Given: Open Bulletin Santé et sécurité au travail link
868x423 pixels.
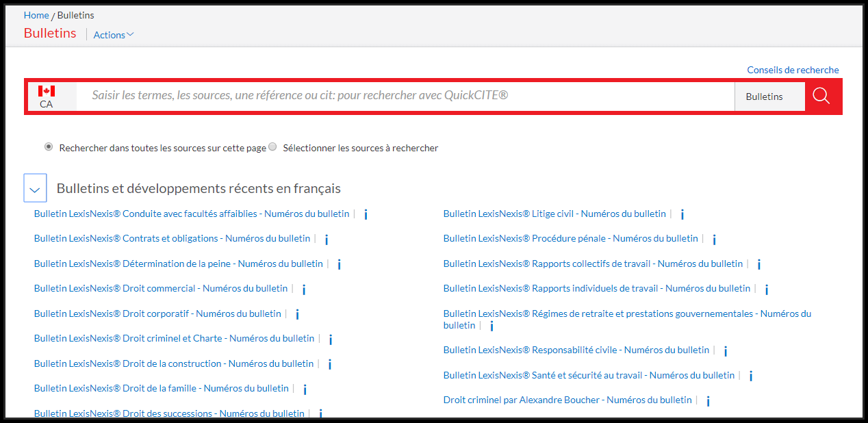Looking at the screenshot, I should pos(589,375).
